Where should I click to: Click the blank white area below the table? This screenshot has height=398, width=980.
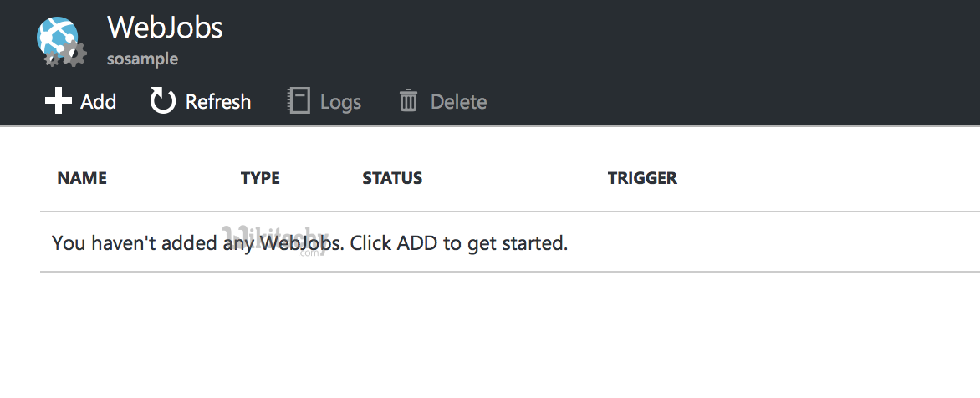tap(502, 334)
